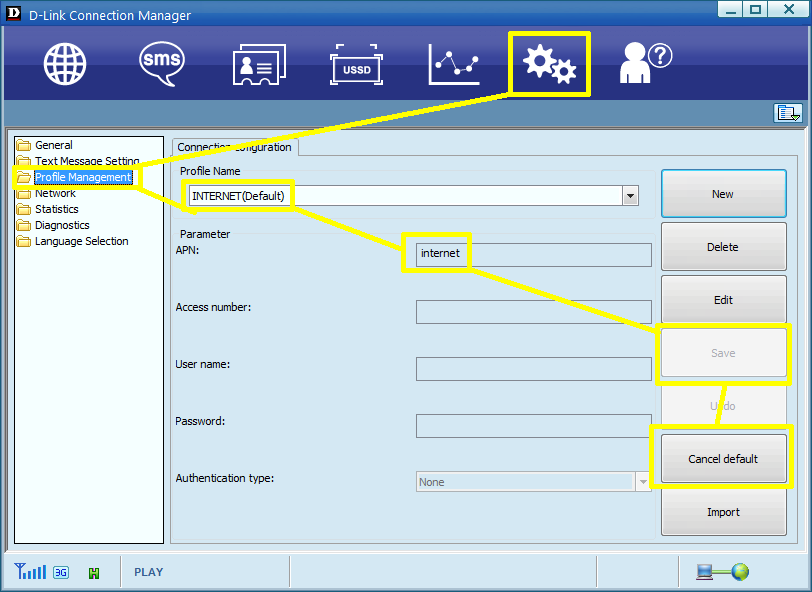Click the Access number field
Screen dimensions: 812x592
click(x=533, y=312)
